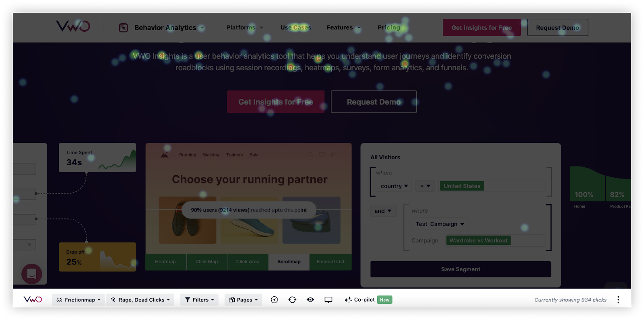Open the Pages dropdown

point(243,300)
